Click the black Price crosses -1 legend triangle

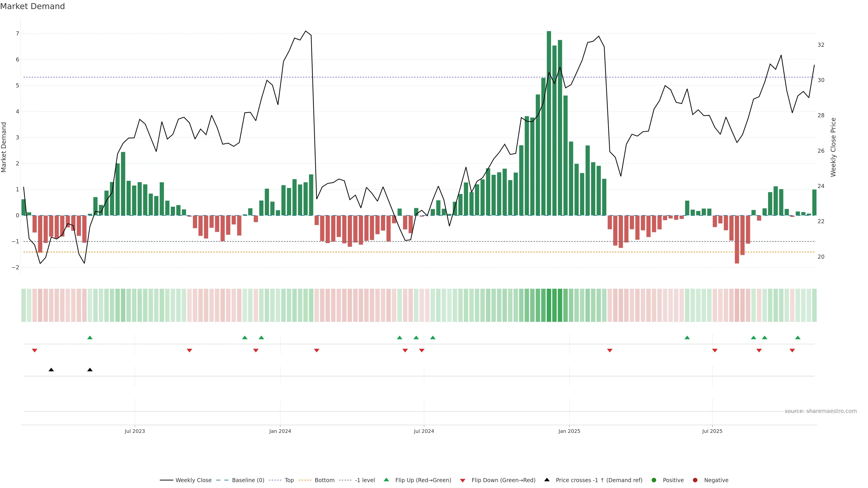547,480
